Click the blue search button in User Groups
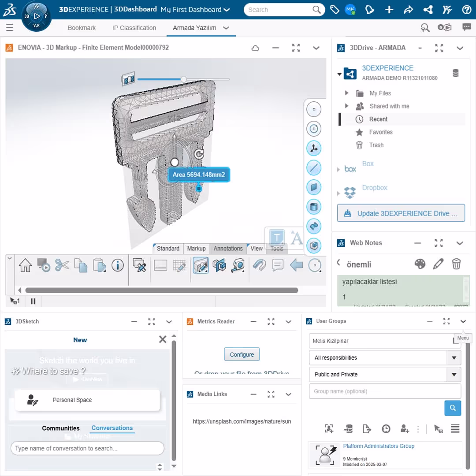Viewport: 476px width, 476px height. [452, 408]
